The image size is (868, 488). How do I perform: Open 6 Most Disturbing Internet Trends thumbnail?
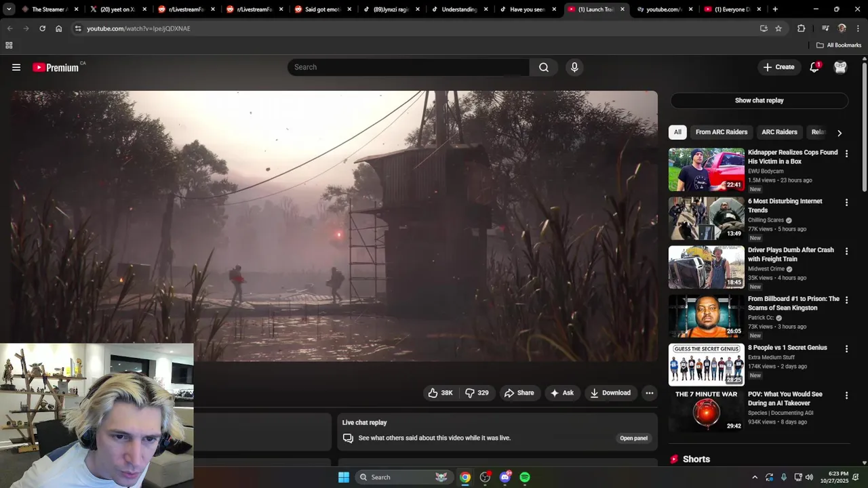(706, 219)
